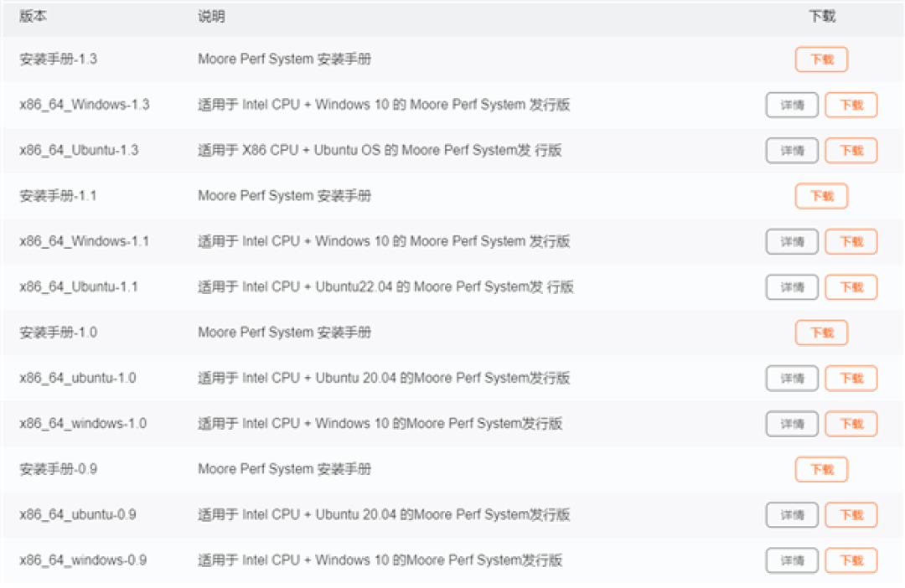Download the x86_64_ubuntu-0.9 release
The width and height of the screenshot is (905, 588).
tap(851, 514)
